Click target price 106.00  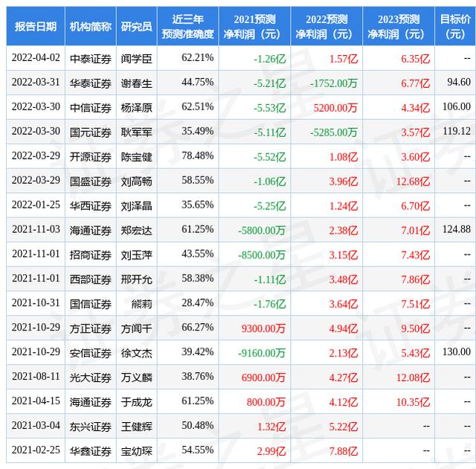tap(457, 106)
